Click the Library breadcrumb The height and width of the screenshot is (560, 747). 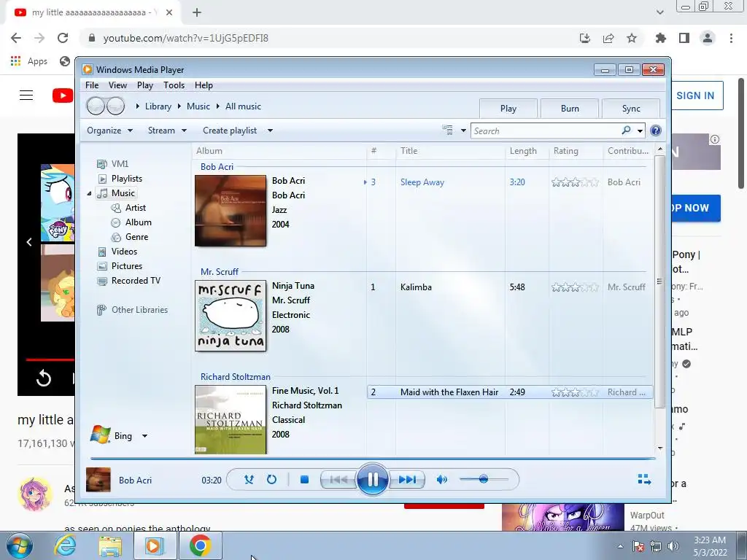[x=158, y=106]
